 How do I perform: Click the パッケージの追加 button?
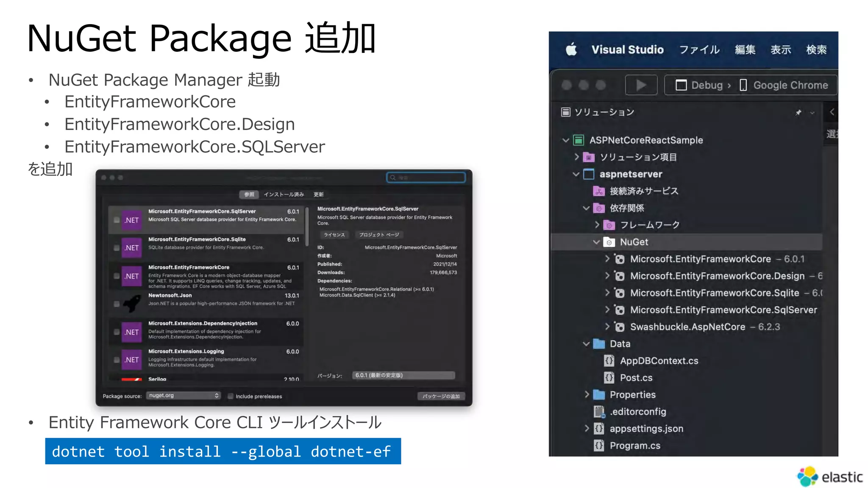(441, 396)
